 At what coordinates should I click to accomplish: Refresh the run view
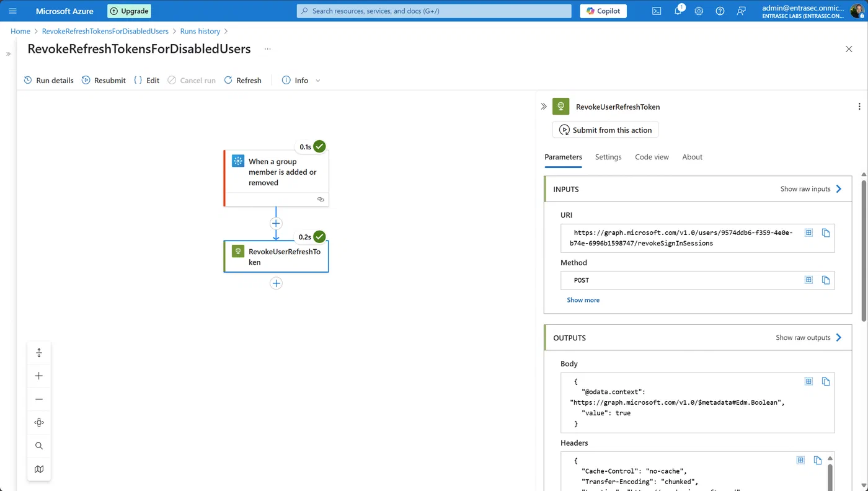tap(242, 81)
